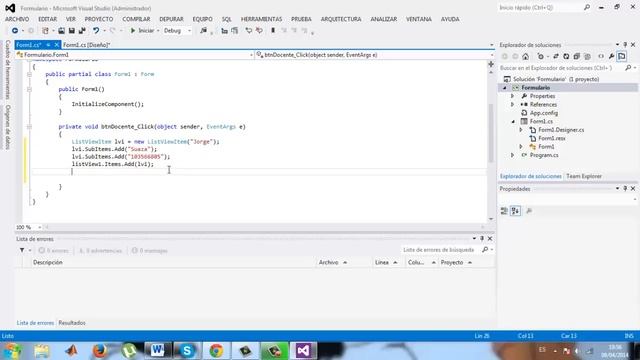The width and height of the screenshot is (640, 360).
Task: Open the HERRAMIENTAS menu
Action: coord(262,19)
